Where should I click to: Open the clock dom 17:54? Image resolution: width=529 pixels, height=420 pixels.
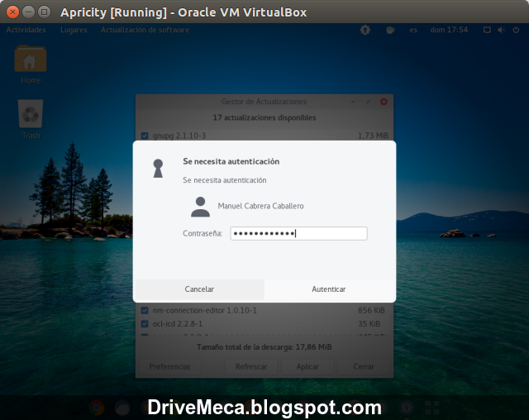[449, 30]
